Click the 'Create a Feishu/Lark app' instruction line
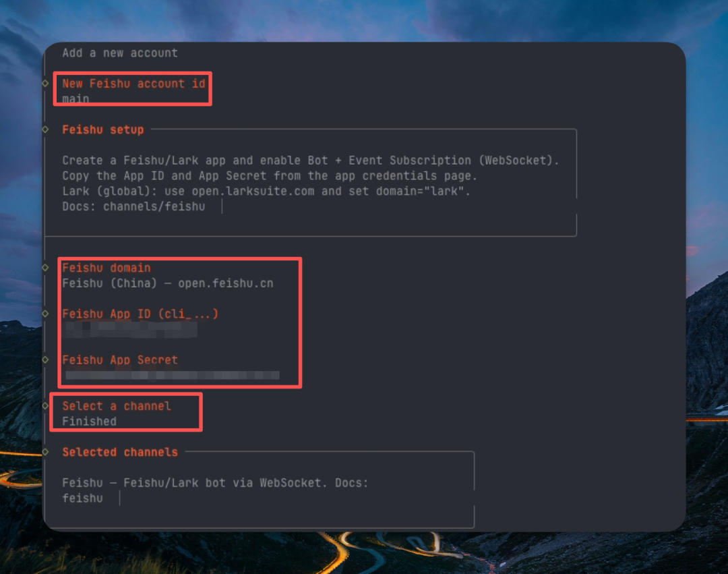 click(x=311, y=161)
